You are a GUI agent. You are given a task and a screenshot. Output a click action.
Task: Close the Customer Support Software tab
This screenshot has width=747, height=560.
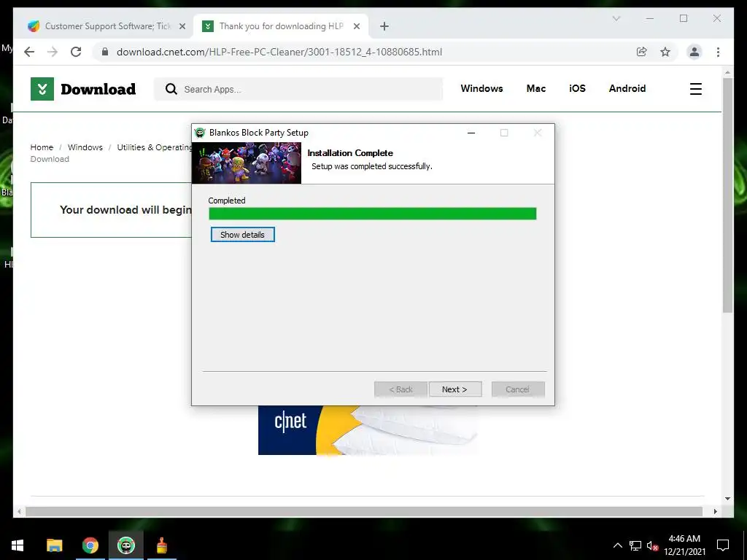tap(182, 26)
